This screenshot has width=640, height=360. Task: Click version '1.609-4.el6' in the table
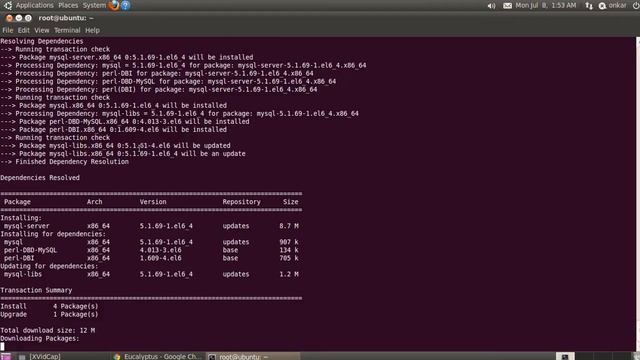pyautogui.click(x=160, y=258)
